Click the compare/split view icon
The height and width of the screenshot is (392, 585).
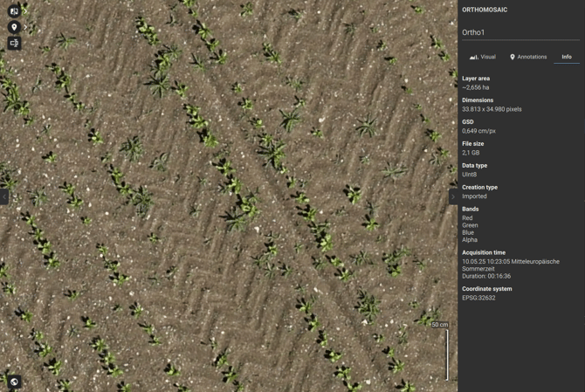(x=14, y=11)
